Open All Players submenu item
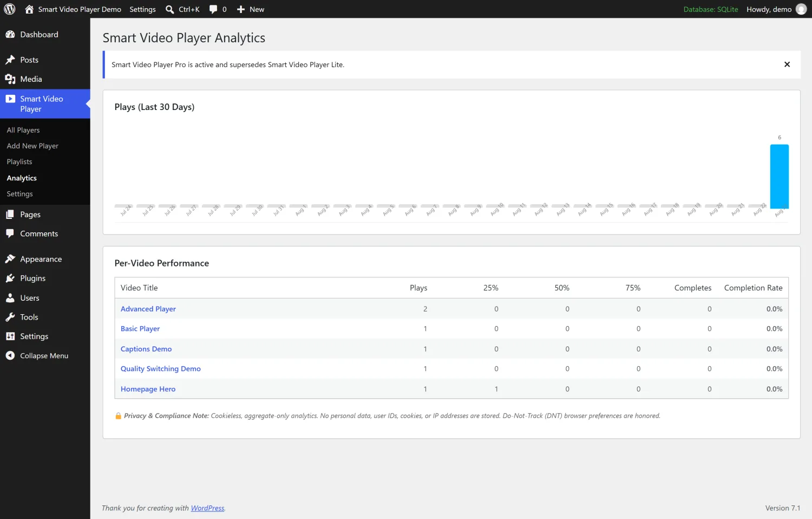This screenshot has width=812, height=519. (23, 130)
